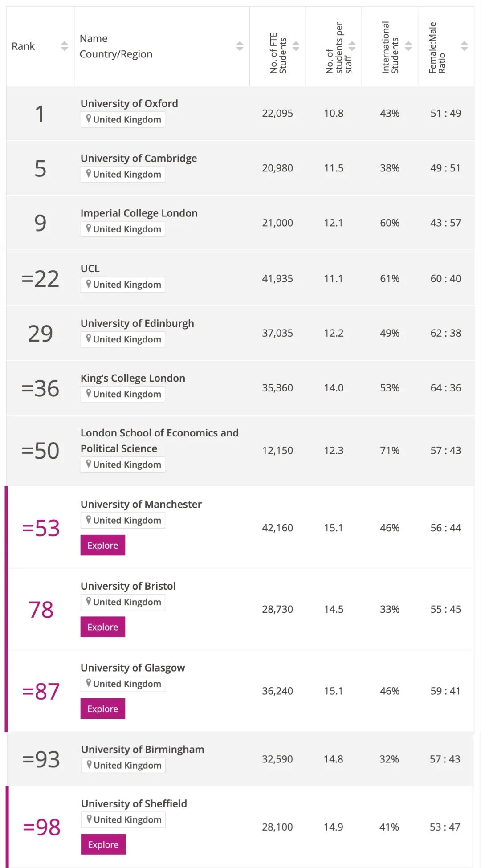The image size is (481, 868).
Task: Click United Kingdom tag under University of Birmingham
Action: 123,765
